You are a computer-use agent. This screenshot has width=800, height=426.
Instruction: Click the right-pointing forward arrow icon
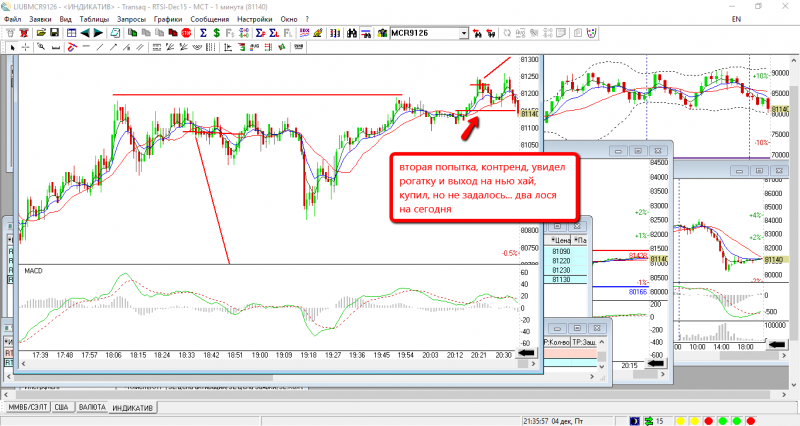98,33
